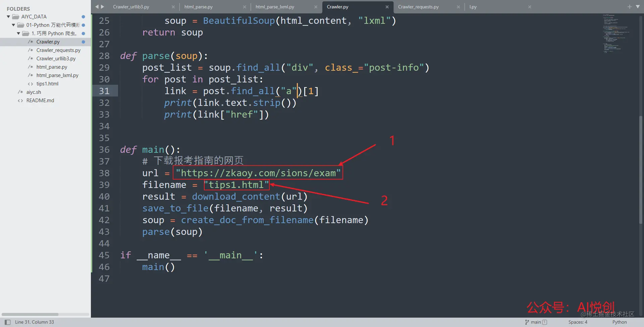Image resolution: width=644 pixels, height=327 pixels.
Task: Close the Crawler.py tab
Action: (x=387, y=7)
